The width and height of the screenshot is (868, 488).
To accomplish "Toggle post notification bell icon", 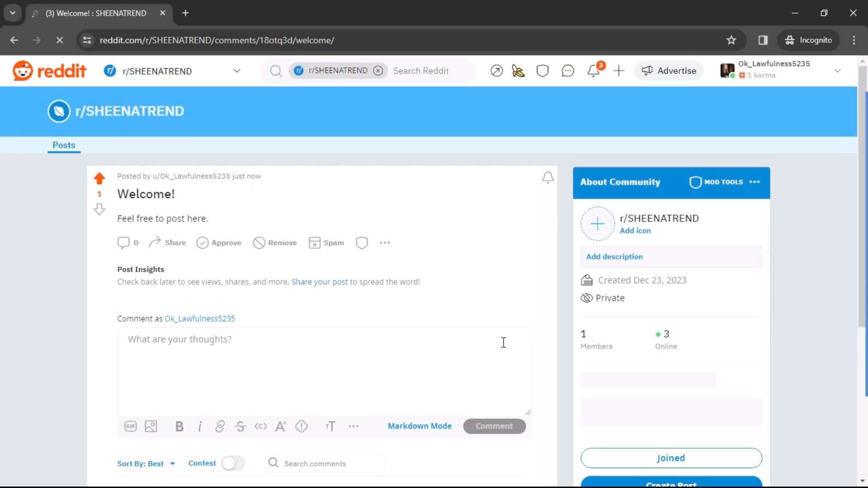I will tap(548, 177).
